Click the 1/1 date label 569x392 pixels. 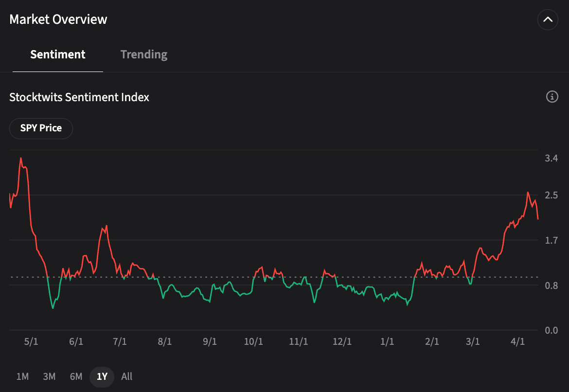click(x=387, y=341)
